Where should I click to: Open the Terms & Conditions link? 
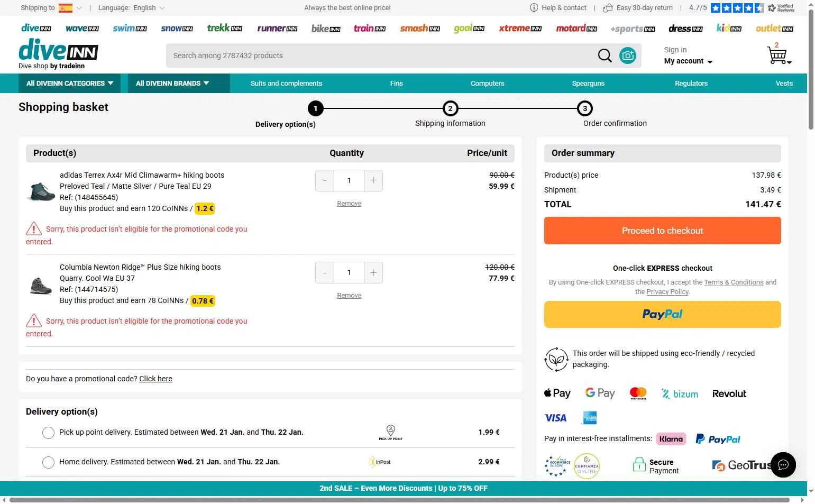coord(734,282)
